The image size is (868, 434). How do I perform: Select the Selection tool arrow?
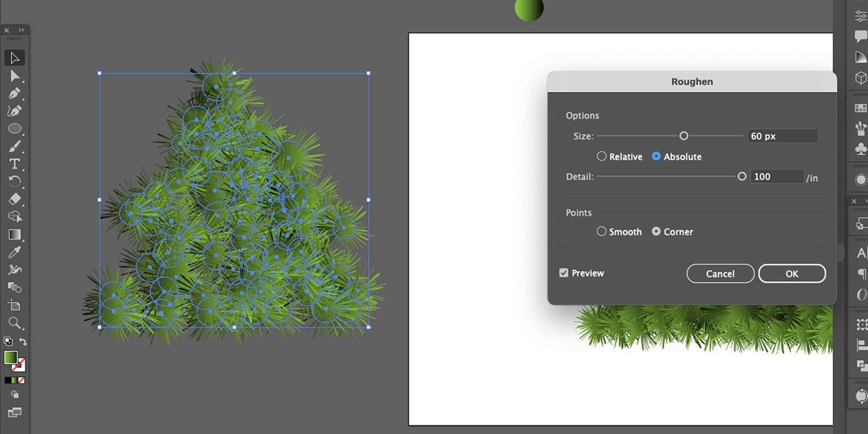pos(14,58)
